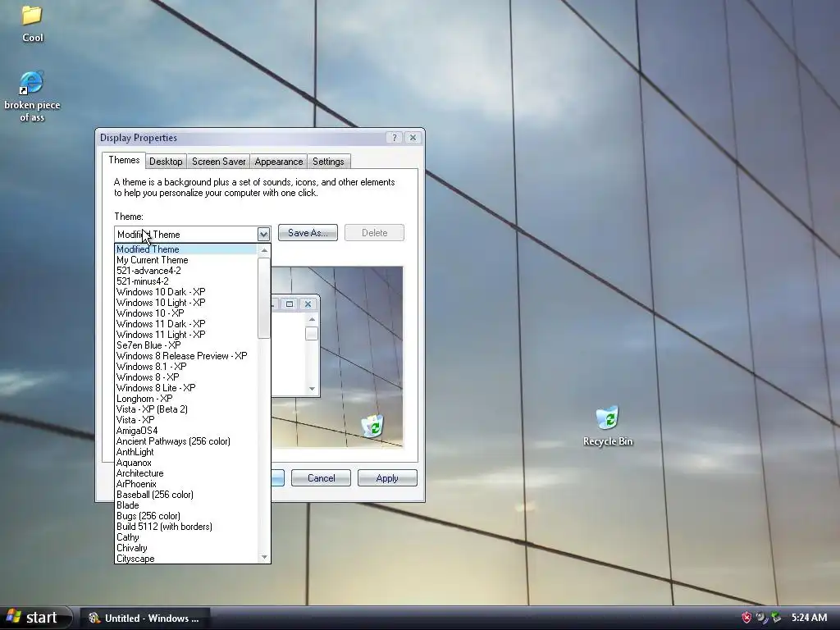Select the Blade theme
This screenshot has height=630, width=840.
click(x=186, y=505)
